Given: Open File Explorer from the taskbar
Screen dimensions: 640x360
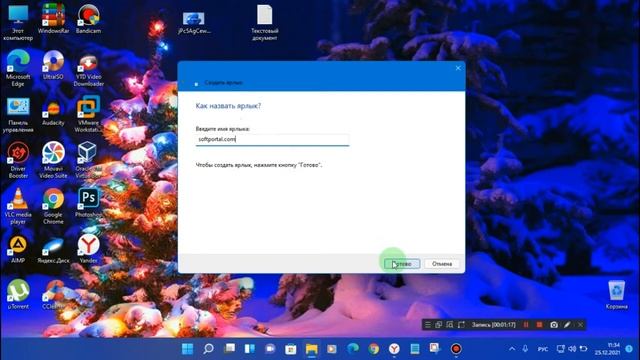Looking at the screenshot, I should pos(312,349).
